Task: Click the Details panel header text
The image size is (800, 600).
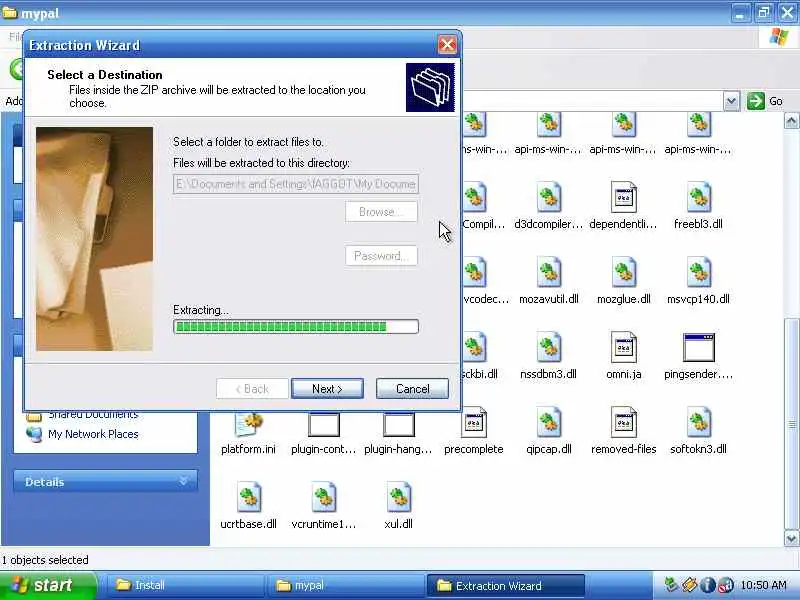Action: [x=44, y=482]
